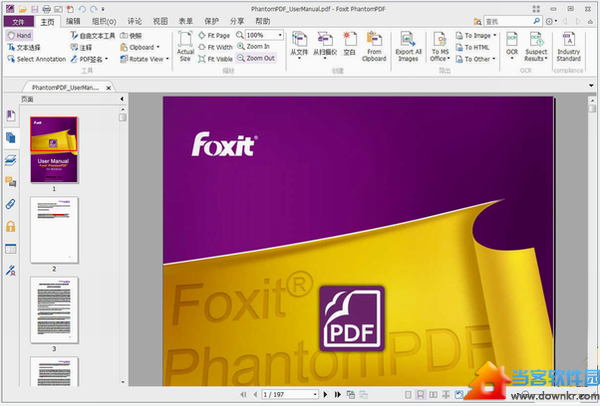The height and width of the screenshot is (406, 600).
Task: Go to the previous page in status bar
Action: click(255, 395)
